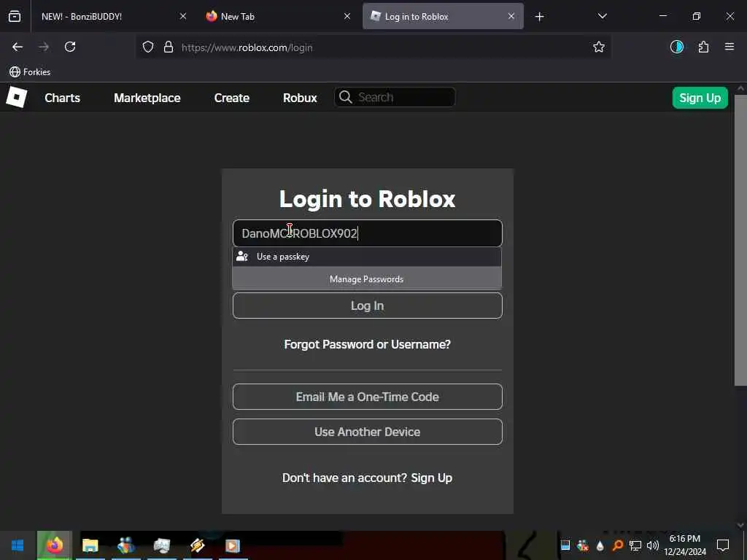Click Use Another Device button
The height and width of the screenshot is (560, 747).
(368, 432)
